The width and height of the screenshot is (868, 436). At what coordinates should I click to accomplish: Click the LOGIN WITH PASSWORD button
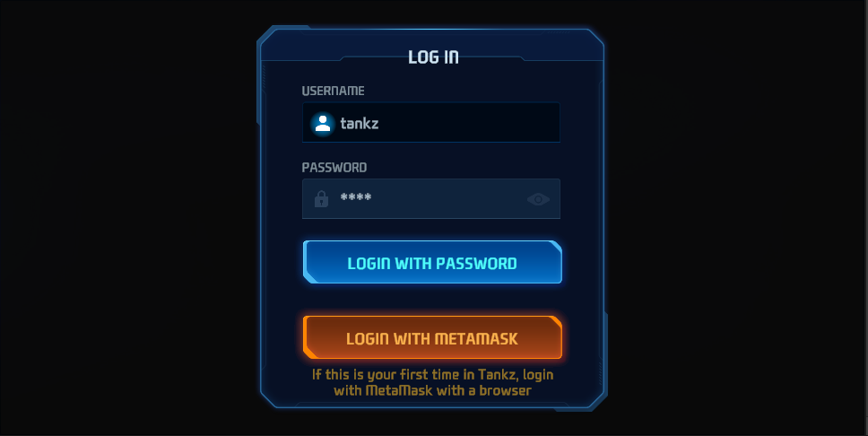point(432,262)
